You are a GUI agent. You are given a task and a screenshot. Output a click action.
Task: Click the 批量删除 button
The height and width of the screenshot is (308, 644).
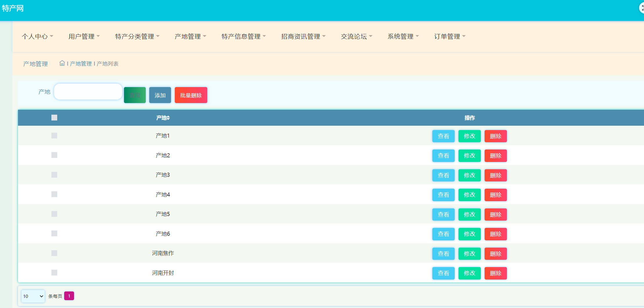pos(191,95)
